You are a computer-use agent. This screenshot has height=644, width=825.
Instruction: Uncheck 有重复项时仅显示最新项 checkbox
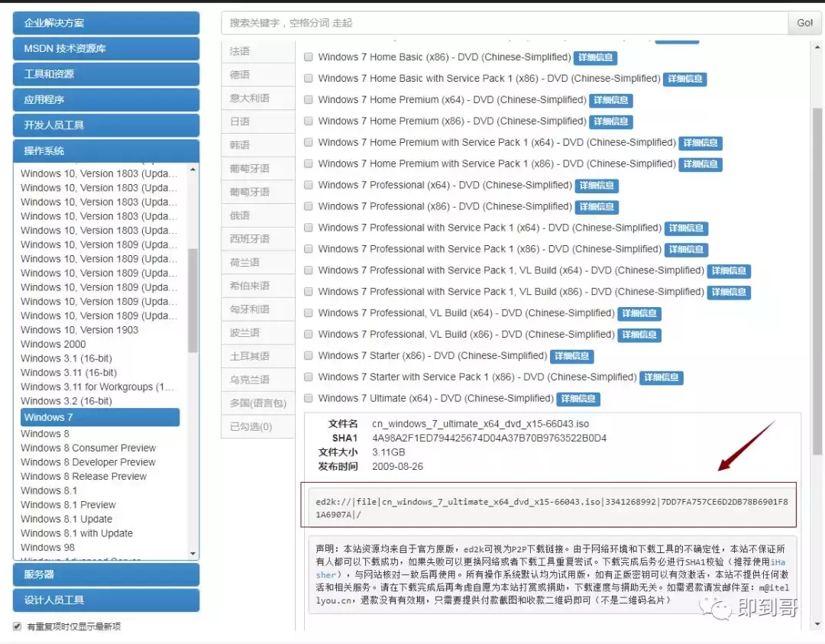point(18,626)
